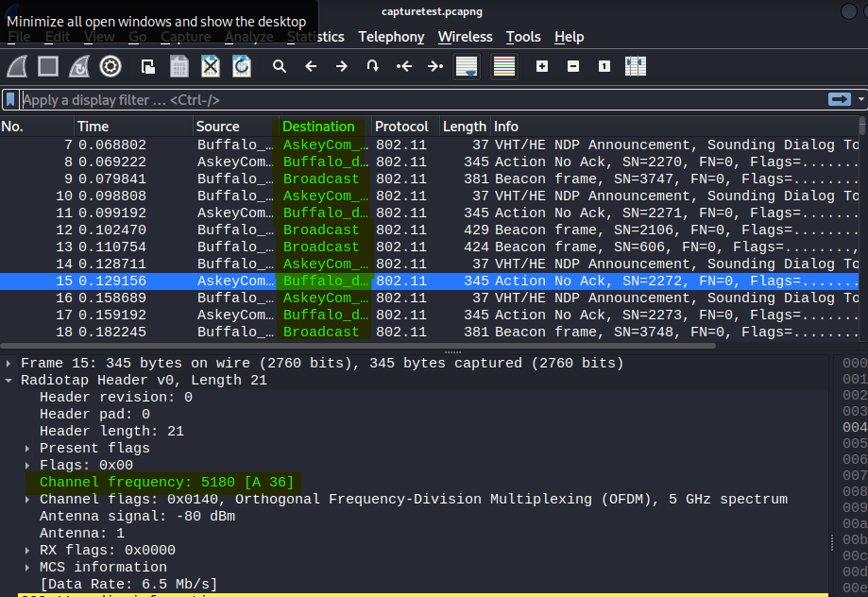
Task: Select the Header length: 21 line
Action: tap(111, 432)
